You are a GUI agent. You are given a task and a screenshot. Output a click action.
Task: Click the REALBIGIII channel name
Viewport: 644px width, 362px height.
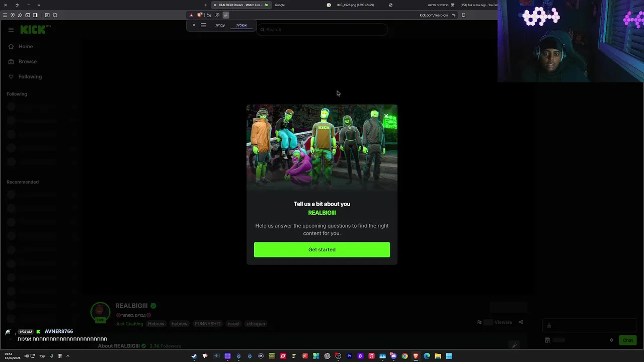131,306
